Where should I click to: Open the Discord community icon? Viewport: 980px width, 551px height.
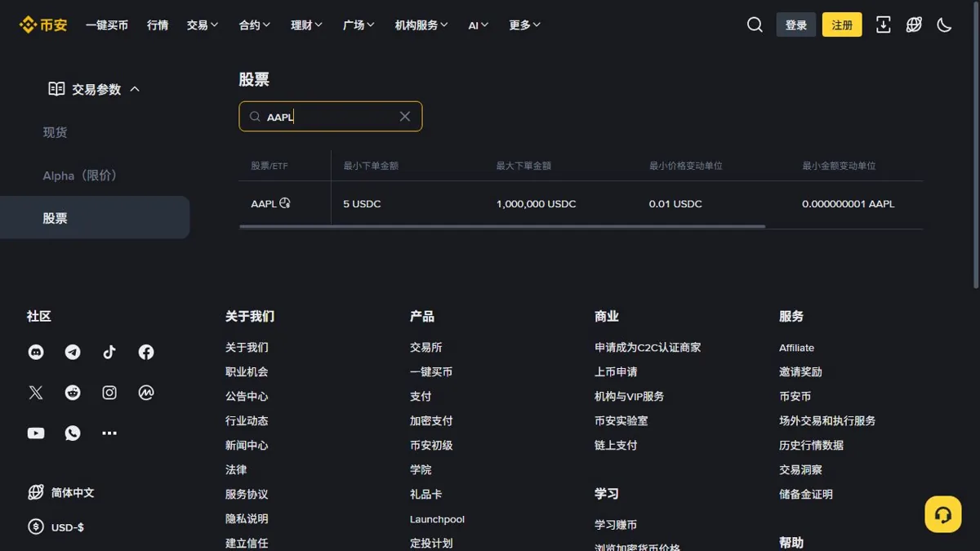click(36, 352)
